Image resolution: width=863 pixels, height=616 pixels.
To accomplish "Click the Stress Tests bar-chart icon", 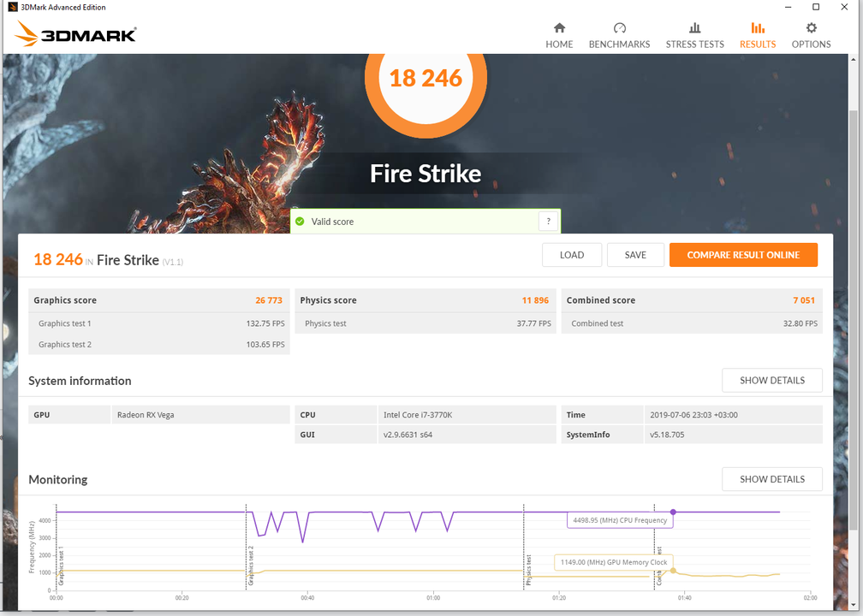I will (694, 28).
